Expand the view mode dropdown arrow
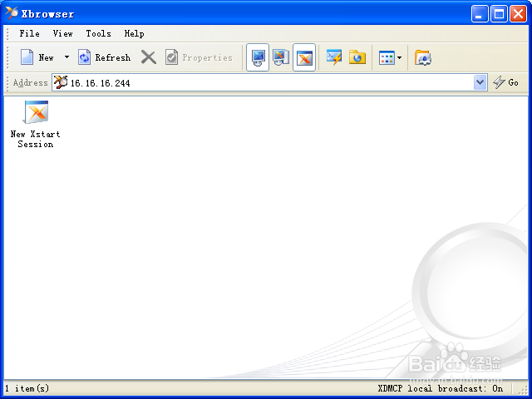Viewport: 532px width, 399px height. (x=399, y=57)
